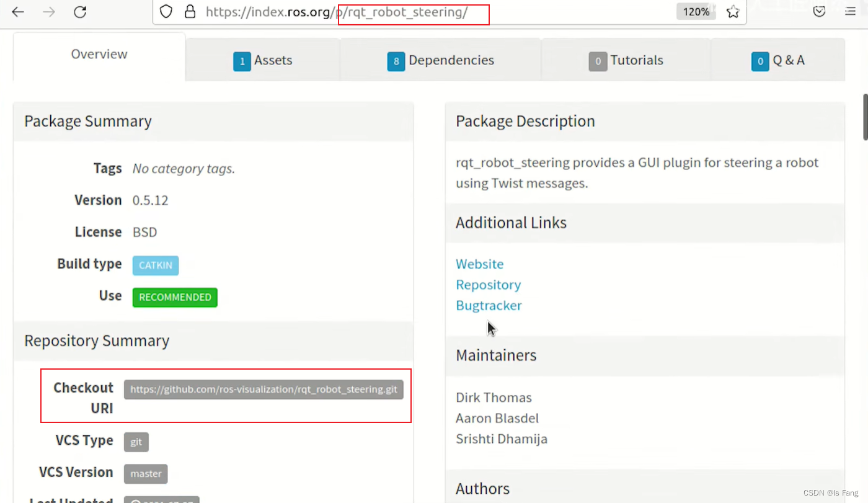Follow the Website link
The image size is (868, 503).
pyautogui.click(x=480, y=264)
